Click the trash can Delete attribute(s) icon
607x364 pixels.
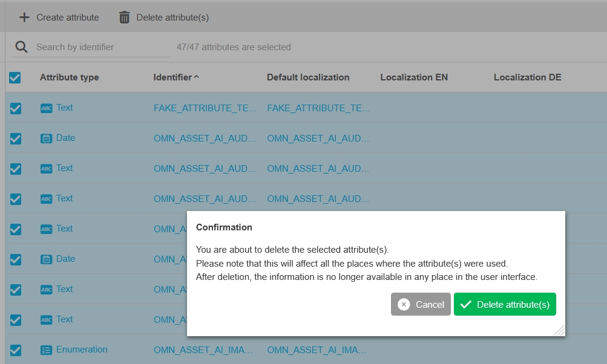point(124,18)
